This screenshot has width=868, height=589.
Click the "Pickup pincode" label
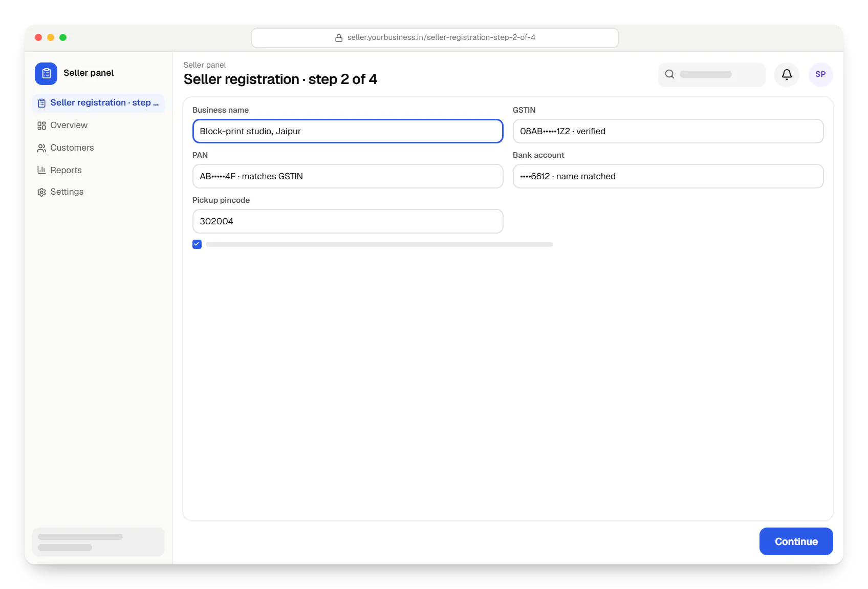[221, 200]
